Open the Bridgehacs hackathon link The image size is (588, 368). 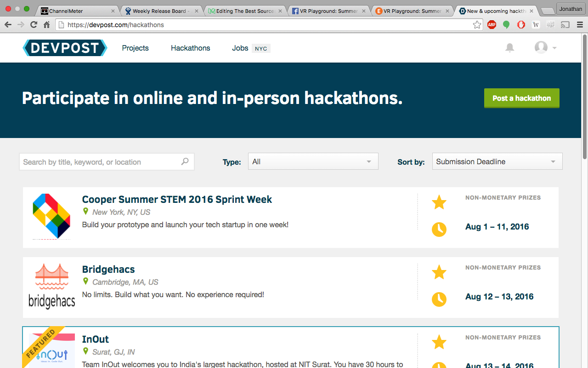click(108, 269)
